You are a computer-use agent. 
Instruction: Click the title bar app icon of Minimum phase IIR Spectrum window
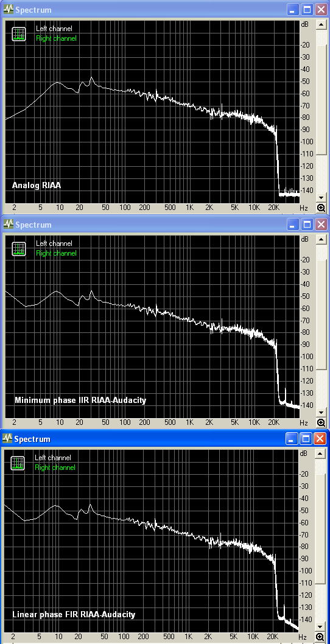8,224
